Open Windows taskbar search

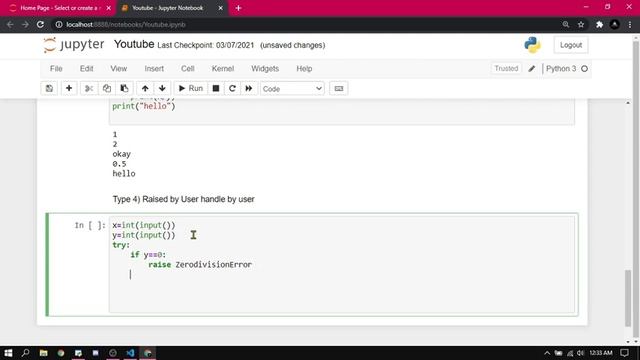click(x=25, y=353)
